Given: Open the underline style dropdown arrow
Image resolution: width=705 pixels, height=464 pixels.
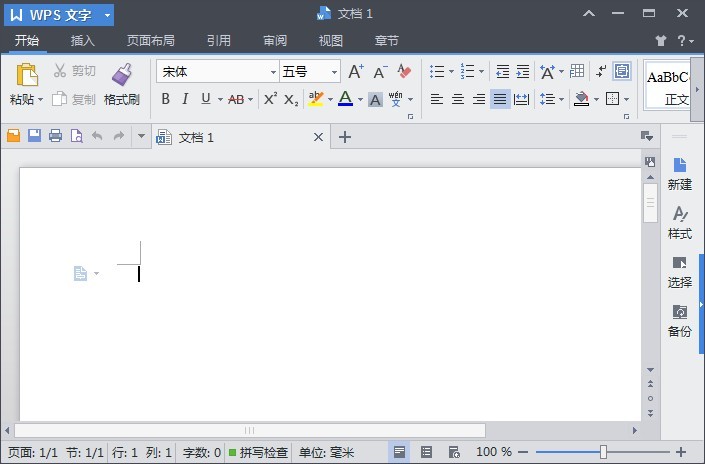Looking at the screenshot, I should (x=220, y=99).
